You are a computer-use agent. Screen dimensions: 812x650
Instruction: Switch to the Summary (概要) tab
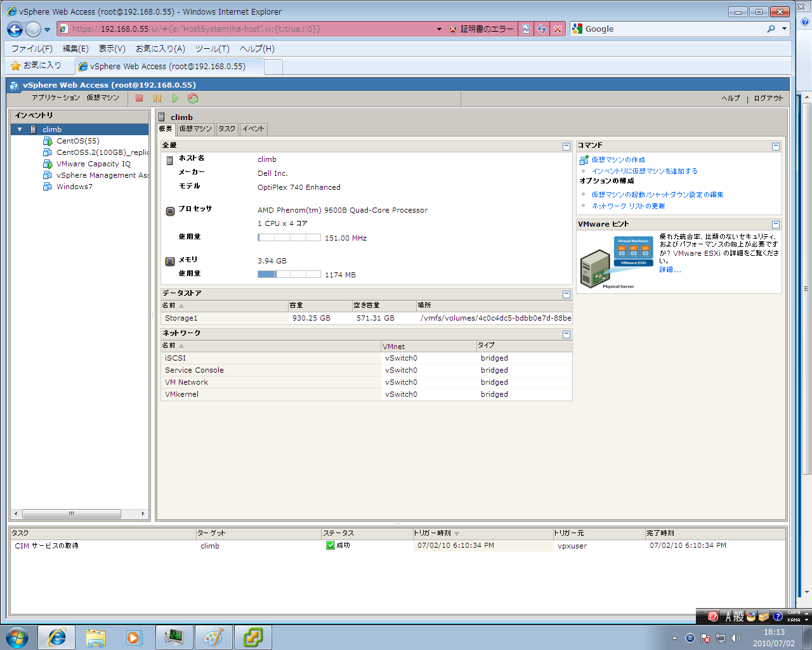tap(166, 129)
